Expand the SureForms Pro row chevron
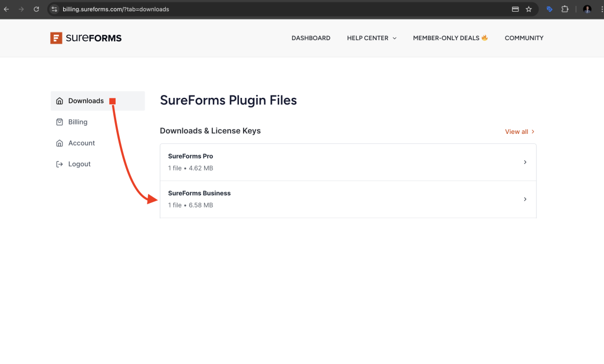Screen dimensions: 604x364 [525, 162]
